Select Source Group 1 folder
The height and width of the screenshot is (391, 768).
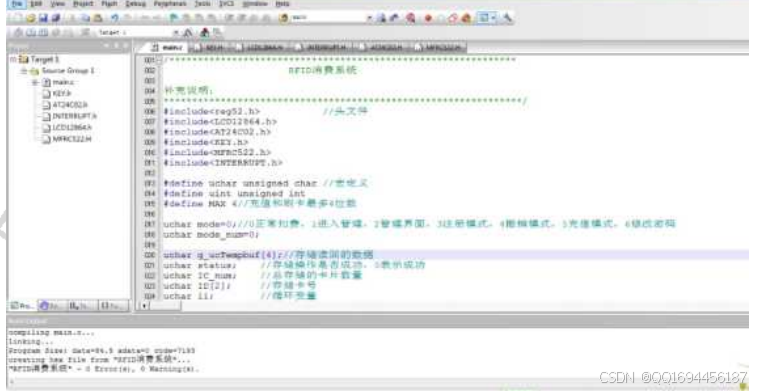[68, 71]
